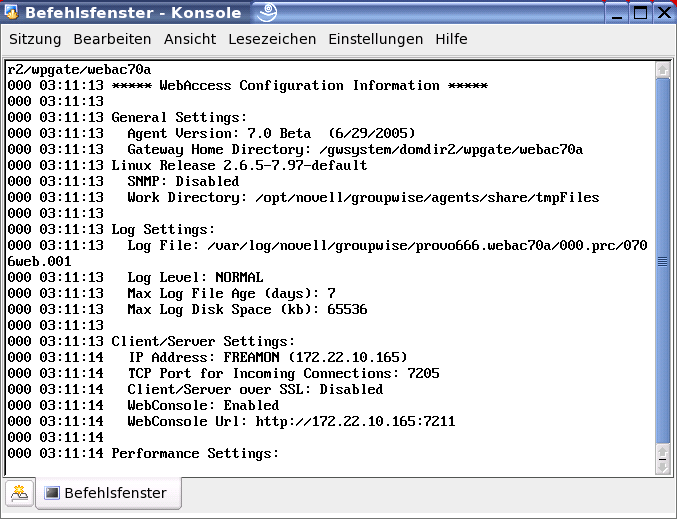The width and height of the screenshot is (677, 519).
Task: Click the bottom scrollbar down arrow
Action: click(x=663, y=468)
